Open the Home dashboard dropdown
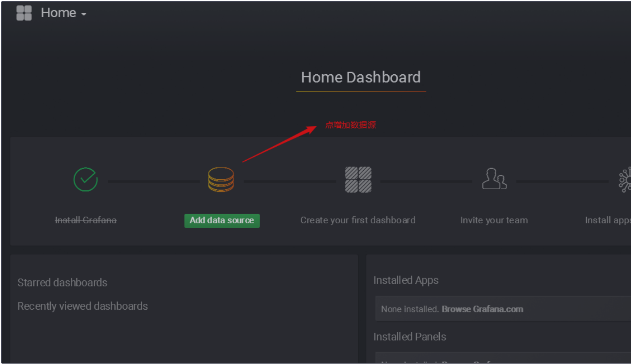 [64, 13]
